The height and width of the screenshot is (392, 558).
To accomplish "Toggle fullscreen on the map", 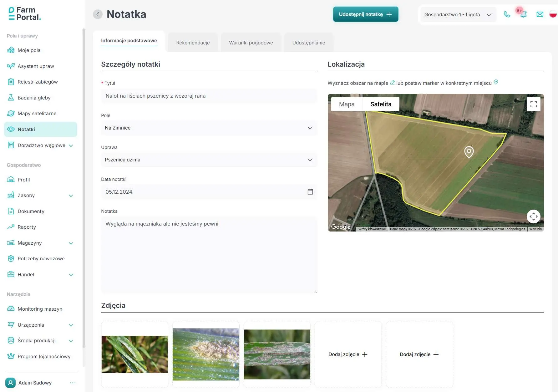I will 534,104.
